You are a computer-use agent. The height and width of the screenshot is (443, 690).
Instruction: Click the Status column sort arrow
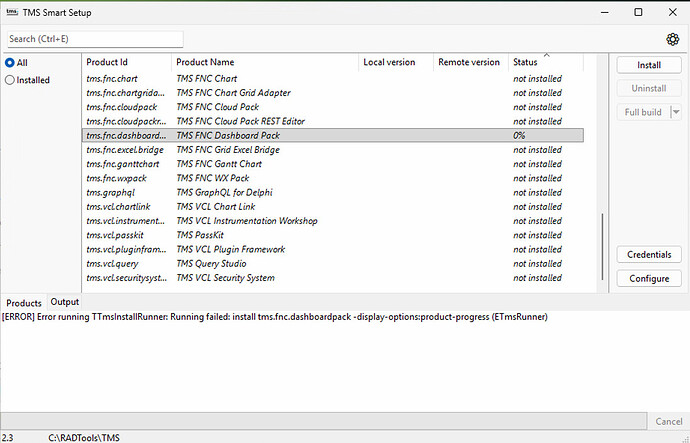click(545, 55)
